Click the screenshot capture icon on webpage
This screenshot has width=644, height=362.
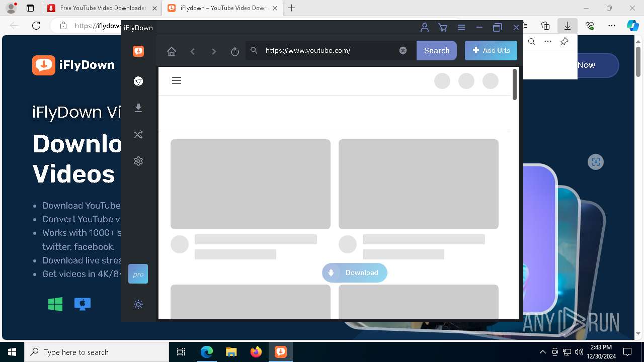[x=596, y=162]
